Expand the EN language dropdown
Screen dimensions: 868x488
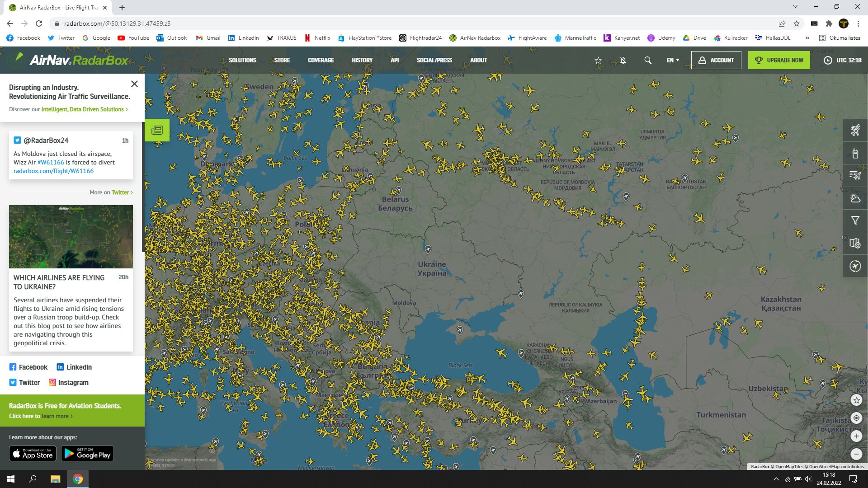(x=673, y=60)
